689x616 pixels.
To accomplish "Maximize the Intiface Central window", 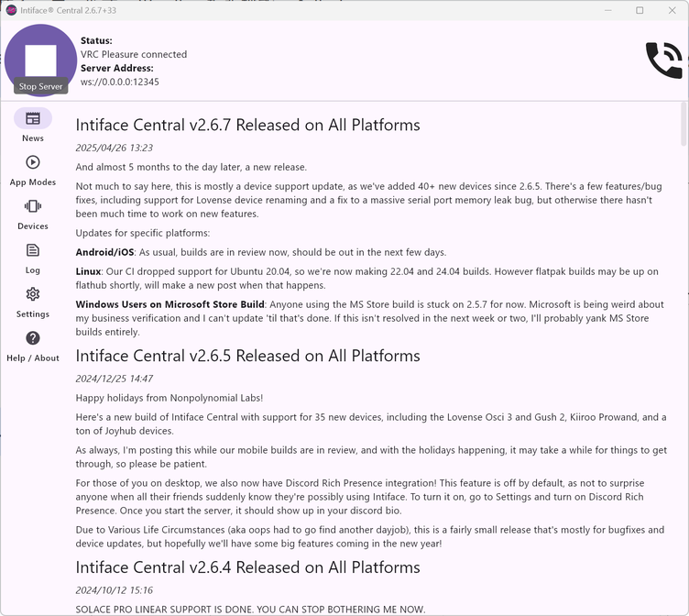I will coord(640,10).
